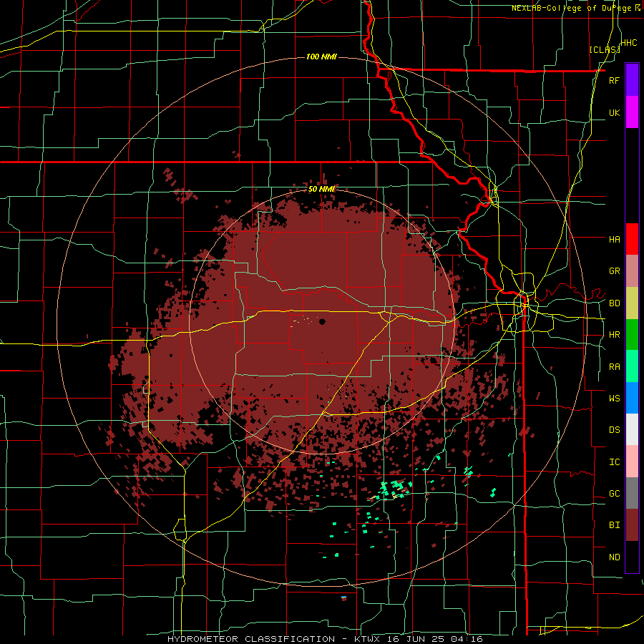Click the blue WS legend swatch
644x644 pixels.
coord(632,398)
